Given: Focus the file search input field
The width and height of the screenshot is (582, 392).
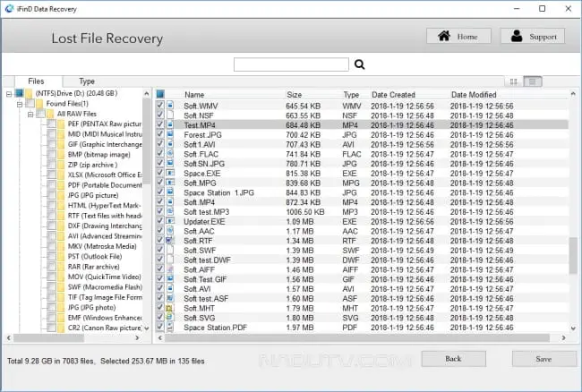Looking at the screenshot, I should click(291, 64).
